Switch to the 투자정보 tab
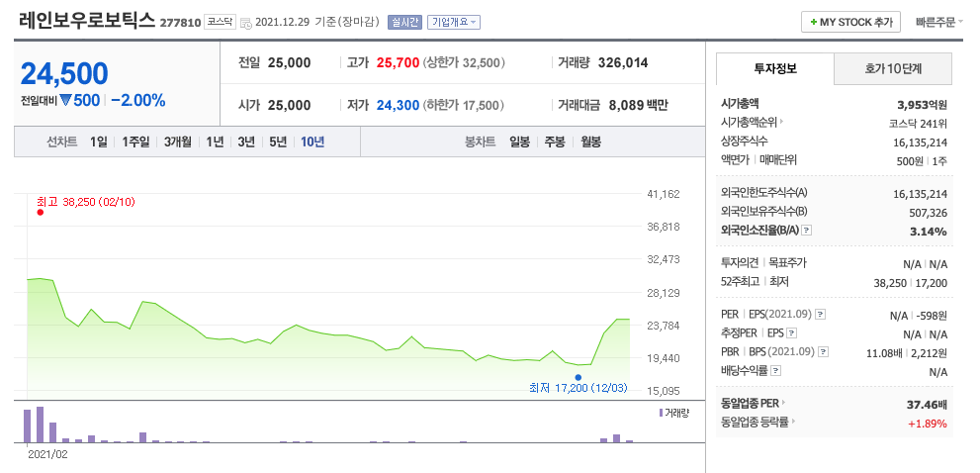 coord(775,69)
